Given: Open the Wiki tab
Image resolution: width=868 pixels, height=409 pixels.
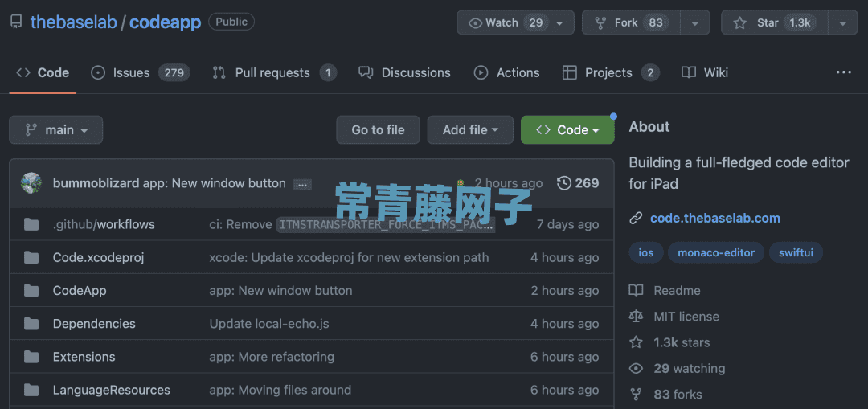Looking at the screenshot, I should point(705,72).
